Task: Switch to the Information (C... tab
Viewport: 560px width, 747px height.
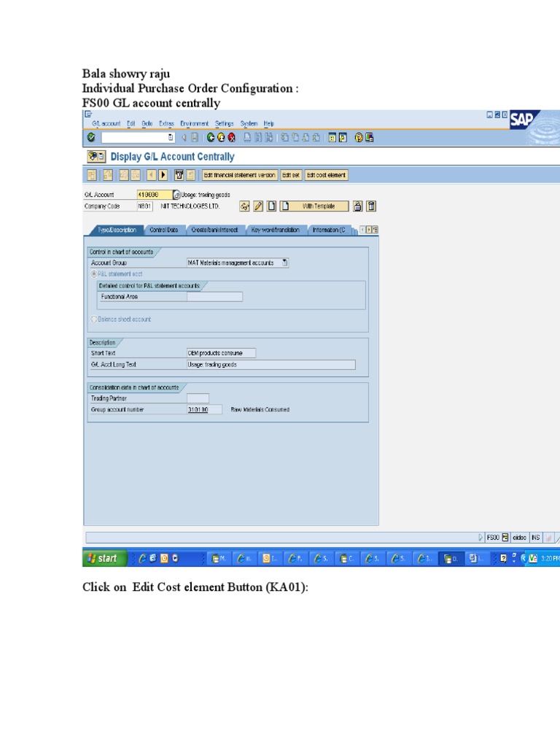Action: (x=330, y=230)
